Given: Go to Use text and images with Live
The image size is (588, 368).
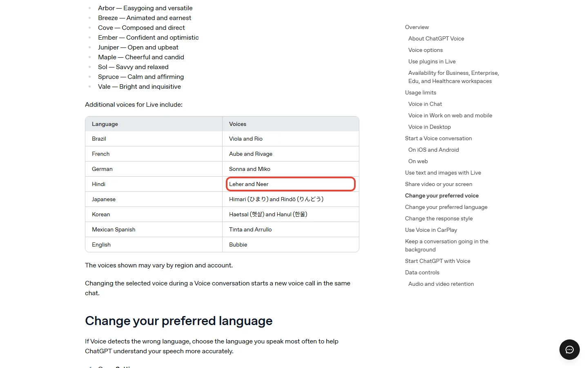Looking at the screenshot, I should tap(443, 173).
